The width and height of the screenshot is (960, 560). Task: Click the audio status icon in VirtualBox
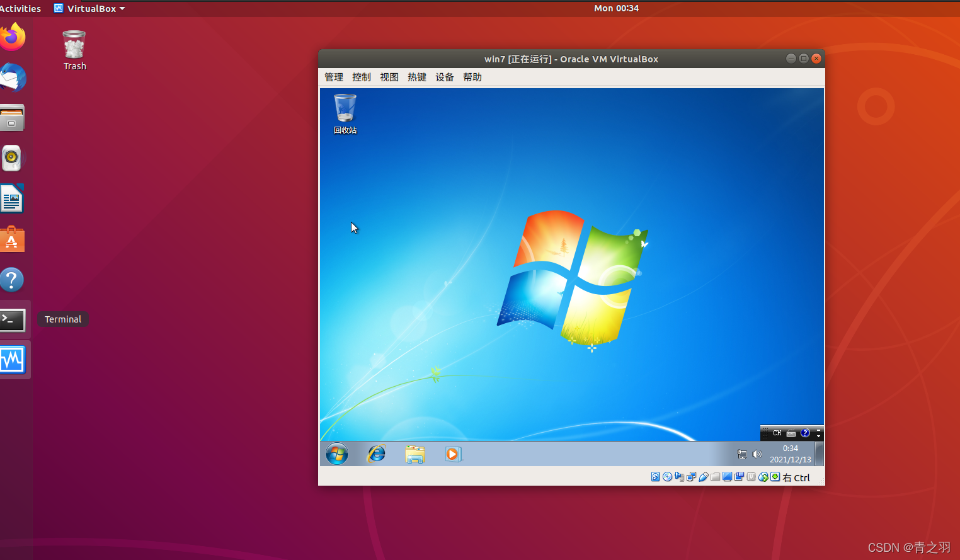pos(680,477)
